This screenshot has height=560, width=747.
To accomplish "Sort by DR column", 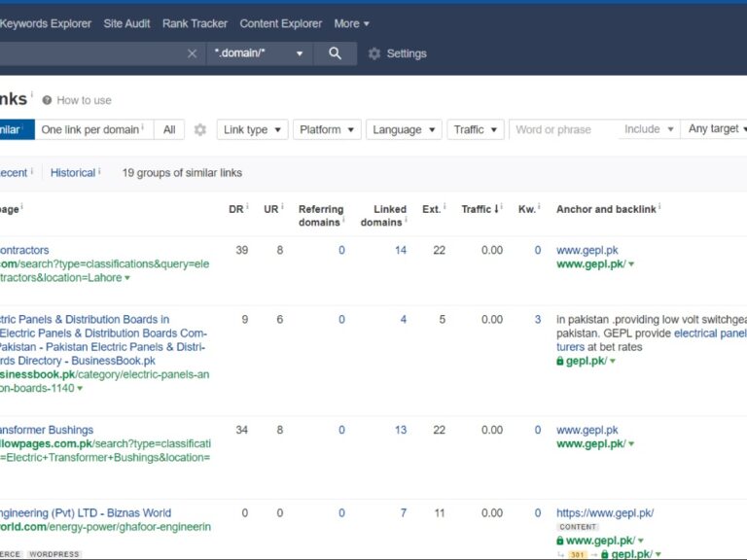I will click(x=236, y=209).
